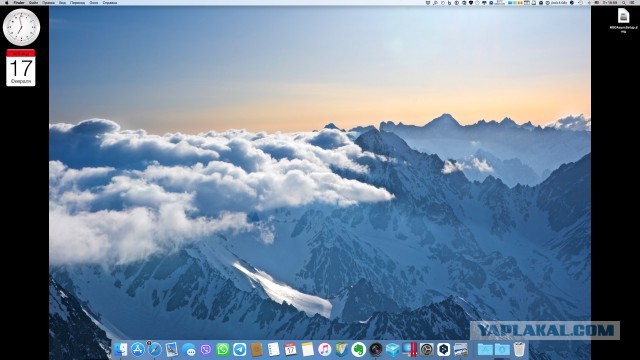This screenshot has height=360, width=640.
Task: Launch the App Store from the Dock
Action: (138, 349)
